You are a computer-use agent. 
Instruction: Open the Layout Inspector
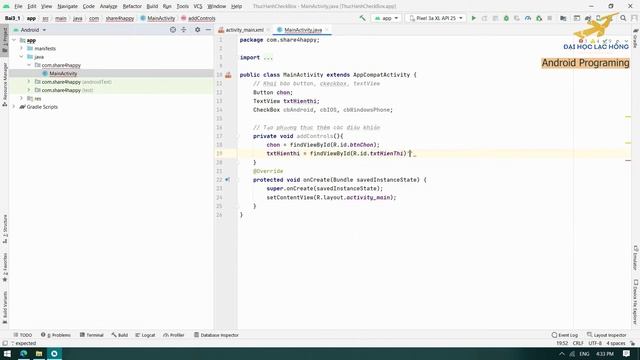tap(607, 335)
